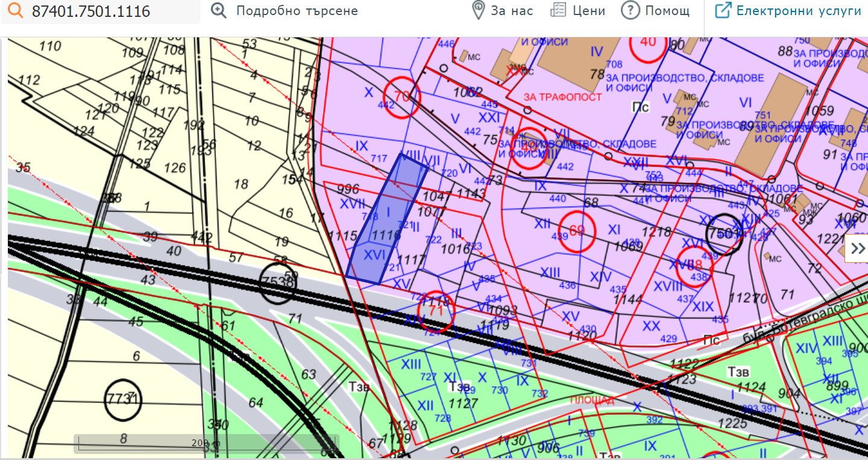Open "Електронни услуги" electronic services
The height and width of the screenshot is (460, 868).
[x=799, y=11]
